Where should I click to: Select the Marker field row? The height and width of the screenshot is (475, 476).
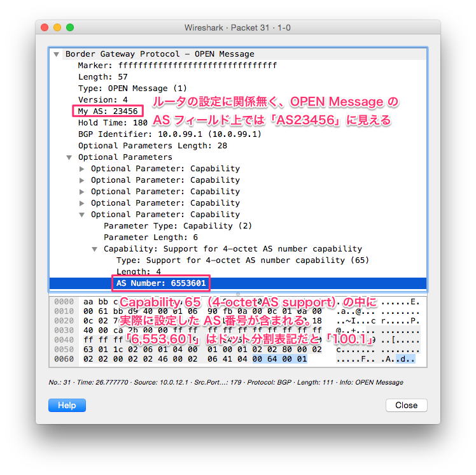click(x=238, y=66)
